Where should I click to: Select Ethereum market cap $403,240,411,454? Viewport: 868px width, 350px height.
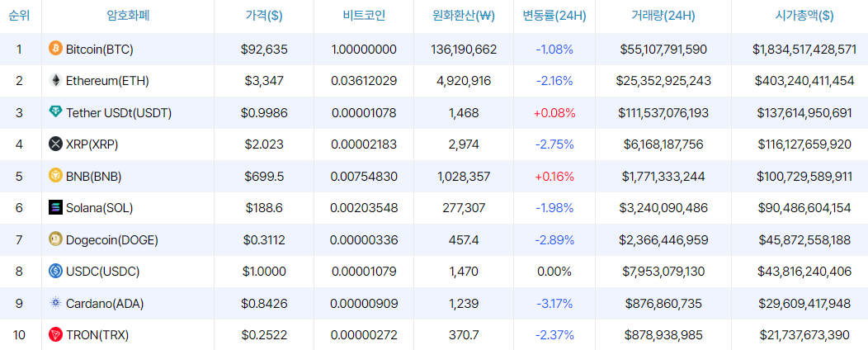click(804, 81)
